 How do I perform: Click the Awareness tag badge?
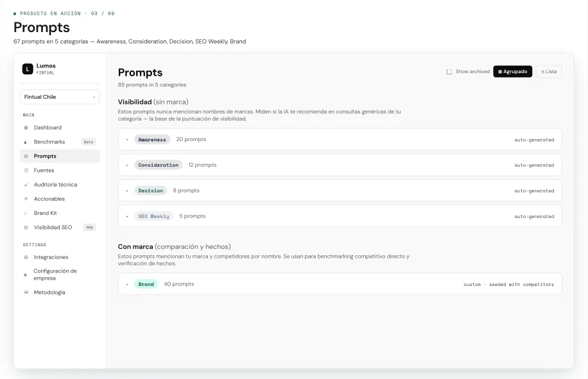pyautogui.click(x=152, y=140)
